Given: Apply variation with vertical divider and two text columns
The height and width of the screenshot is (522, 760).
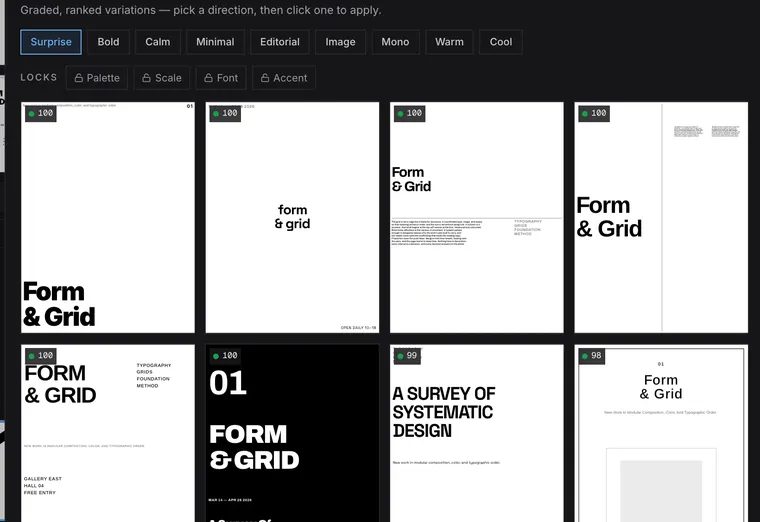Looking at the screenshot, I should pyautogui.click(x=661, y=217).
